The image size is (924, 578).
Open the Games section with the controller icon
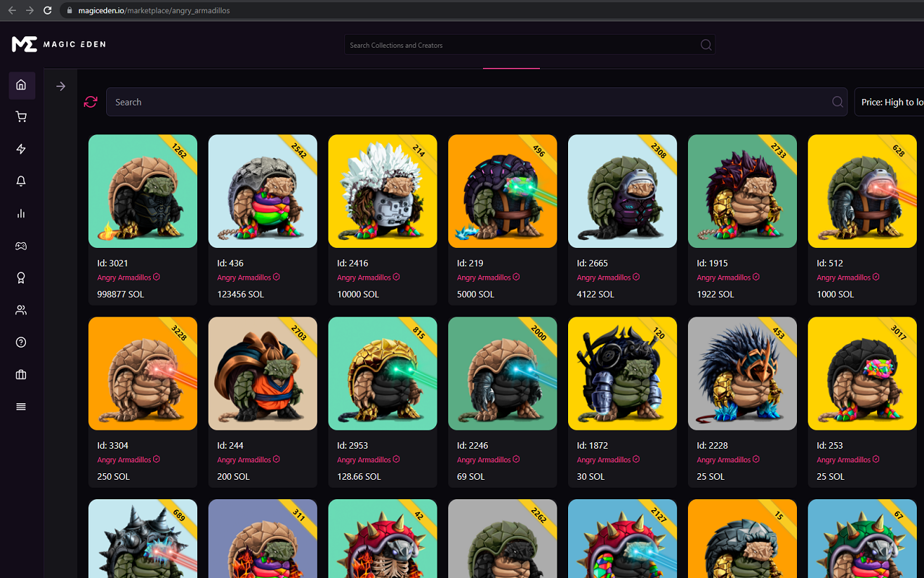coord(21,246)
